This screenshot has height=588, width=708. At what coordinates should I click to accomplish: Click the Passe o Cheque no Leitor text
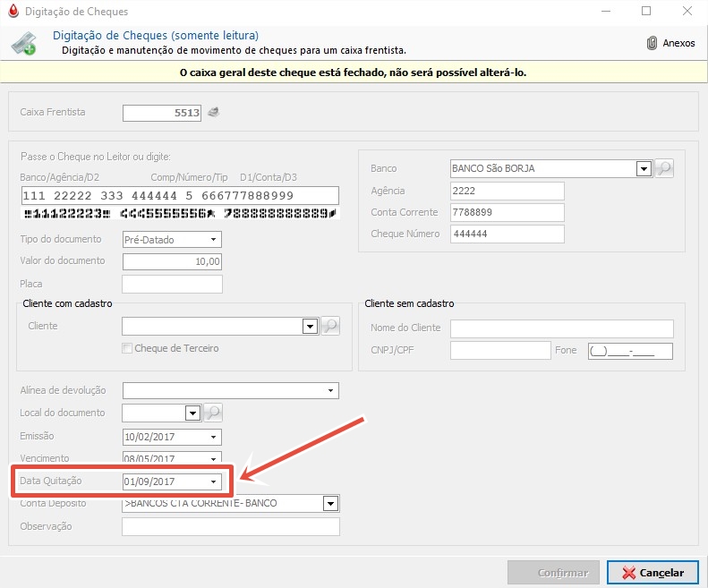pos(95,157)
